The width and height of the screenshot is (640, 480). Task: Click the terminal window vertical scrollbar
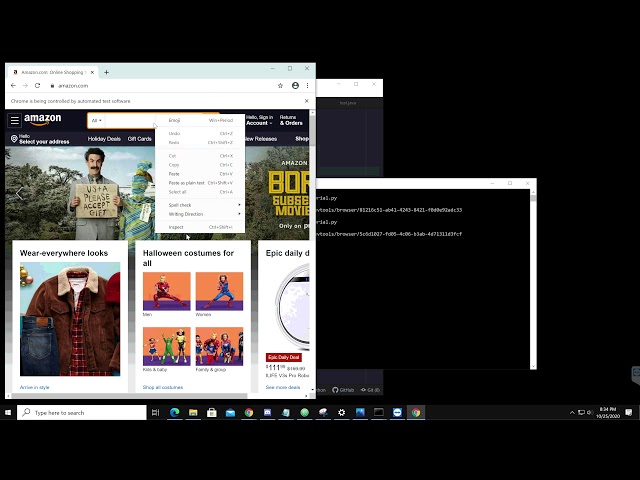coord(533,198)
